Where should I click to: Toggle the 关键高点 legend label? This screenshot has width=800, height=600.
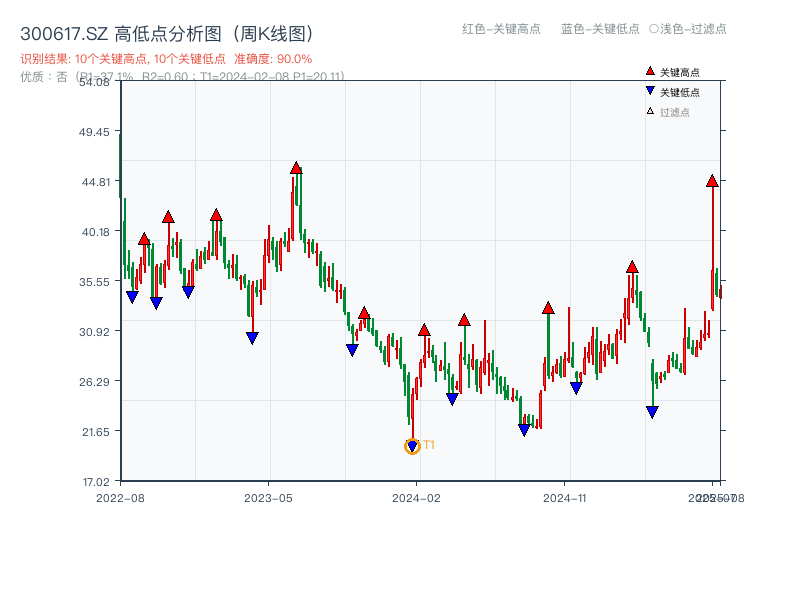[x=680, y=72]
